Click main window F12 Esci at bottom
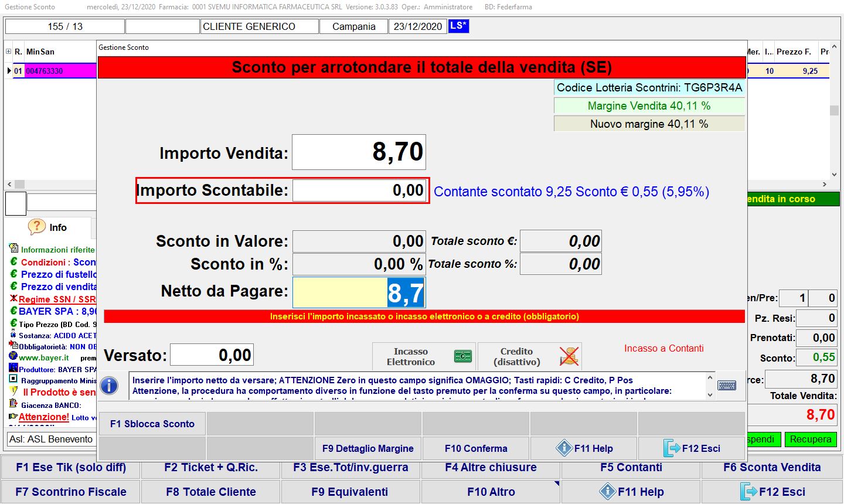This screenshot has height=504, width=844. point(772,492)
